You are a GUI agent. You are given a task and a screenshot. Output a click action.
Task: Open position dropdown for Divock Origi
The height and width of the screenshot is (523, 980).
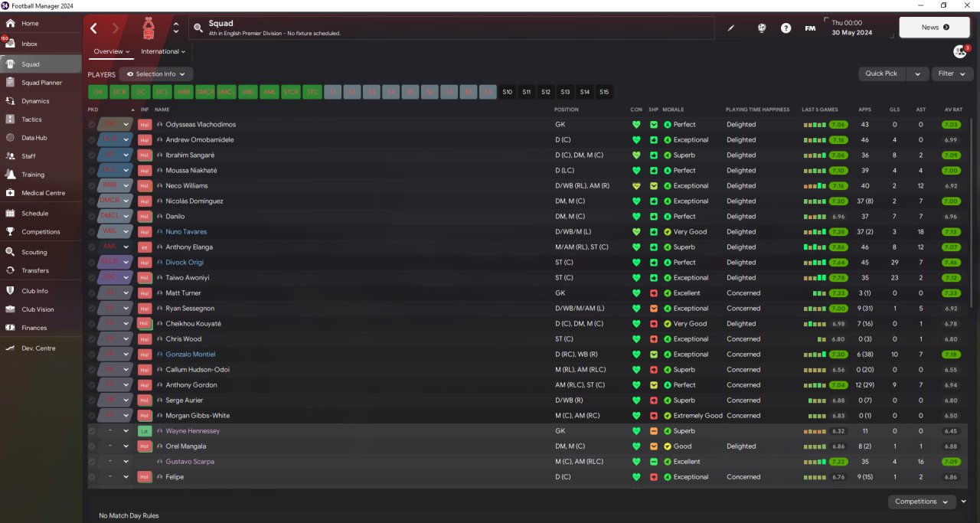(126, 263)
